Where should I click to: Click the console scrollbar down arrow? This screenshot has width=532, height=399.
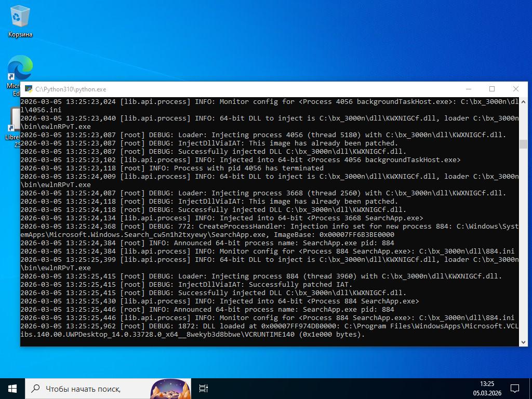click(x=523, y=341)
